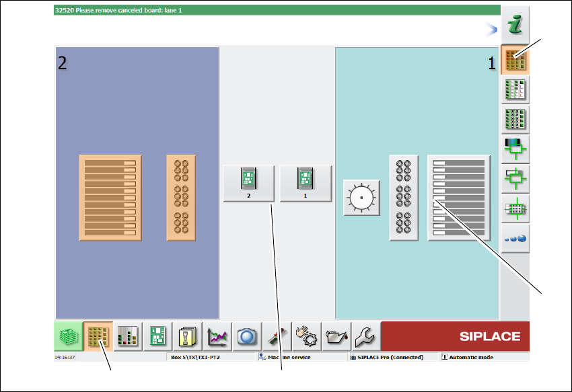Open the statistics line chart view

pyautogui.click(x=217, y=336)
